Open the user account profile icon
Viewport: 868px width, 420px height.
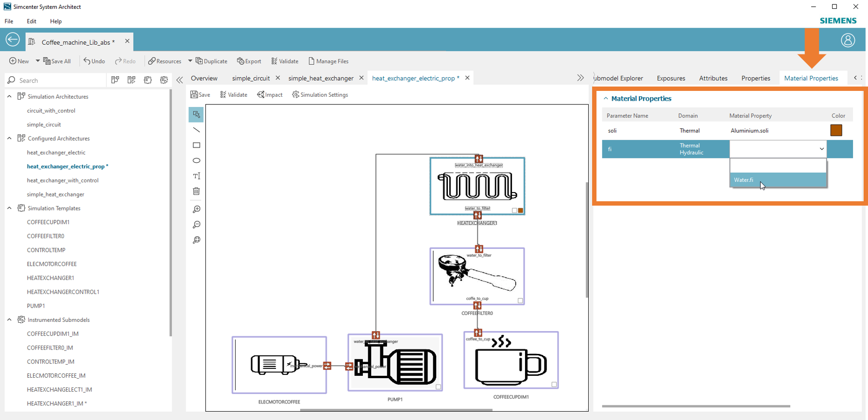[848, 40]
